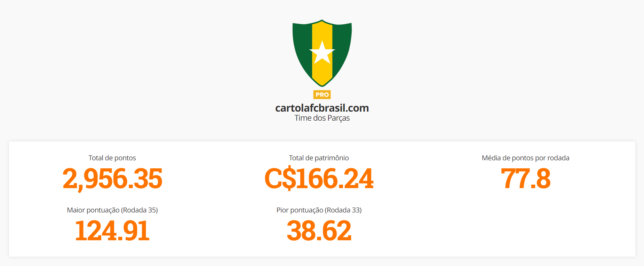Screen dimensions: 644x266
Task: Click the 38.62 worst score value
Action: [319, 231]
